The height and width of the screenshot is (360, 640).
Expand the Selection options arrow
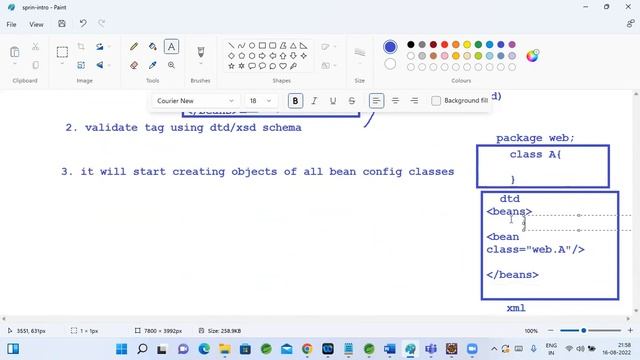pyautogui.click(x=62, y=64)
